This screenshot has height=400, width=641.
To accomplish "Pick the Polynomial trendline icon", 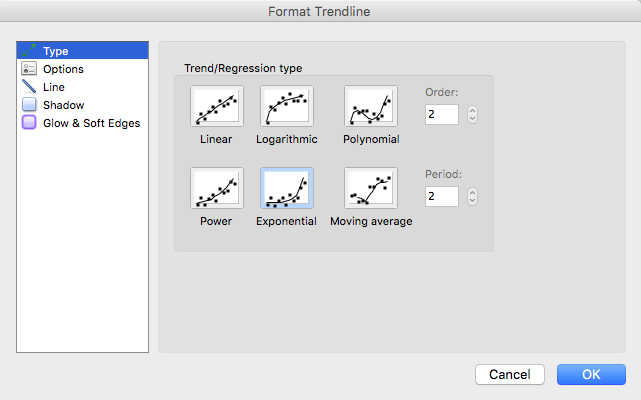I will [371, 106].
